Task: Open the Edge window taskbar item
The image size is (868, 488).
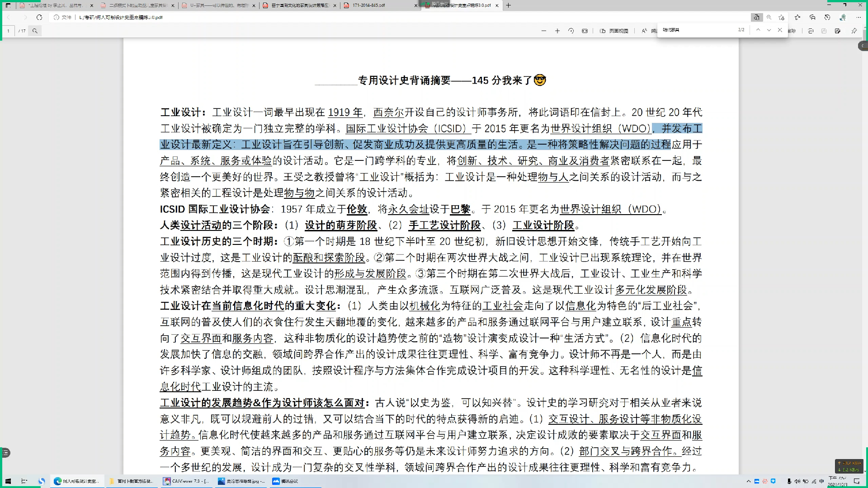Action: tap(77, 481)
